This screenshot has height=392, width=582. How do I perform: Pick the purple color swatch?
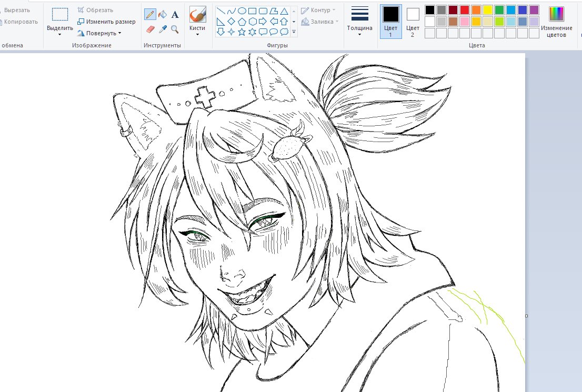pos(534,9)
